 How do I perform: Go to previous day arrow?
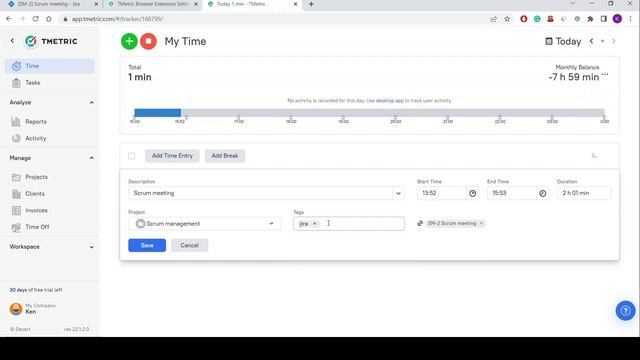[x=591, y=41]
